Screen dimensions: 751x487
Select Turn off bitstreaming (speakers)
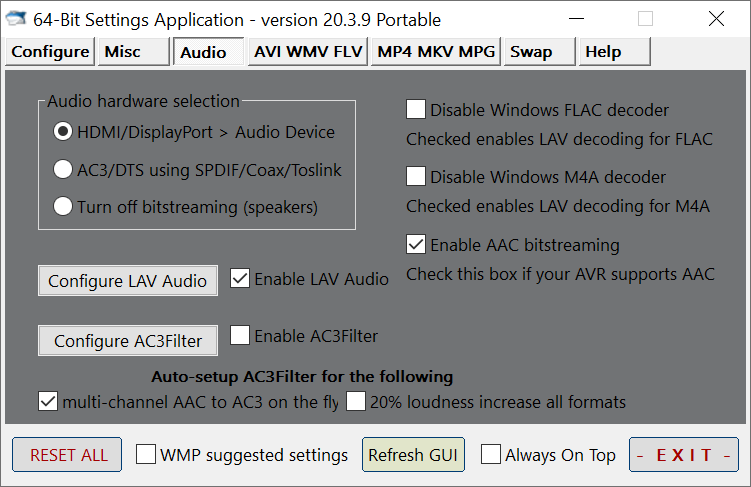[63, 207]
